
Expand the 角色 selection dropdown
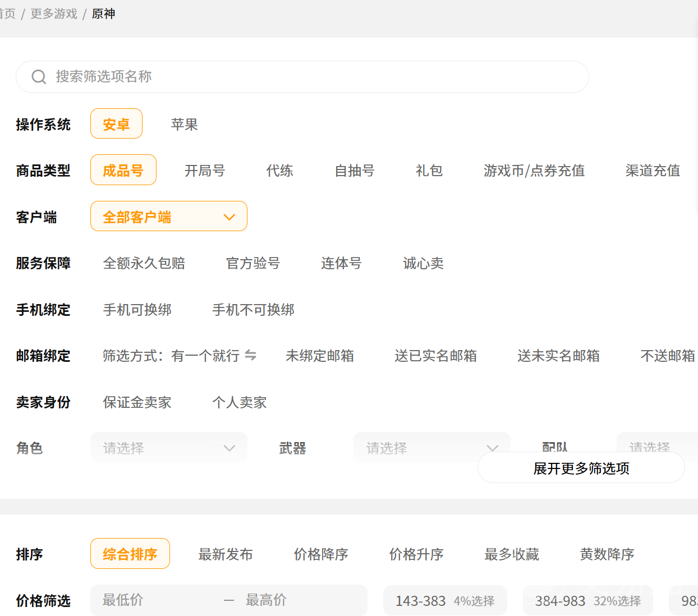(x=168, y=448)
